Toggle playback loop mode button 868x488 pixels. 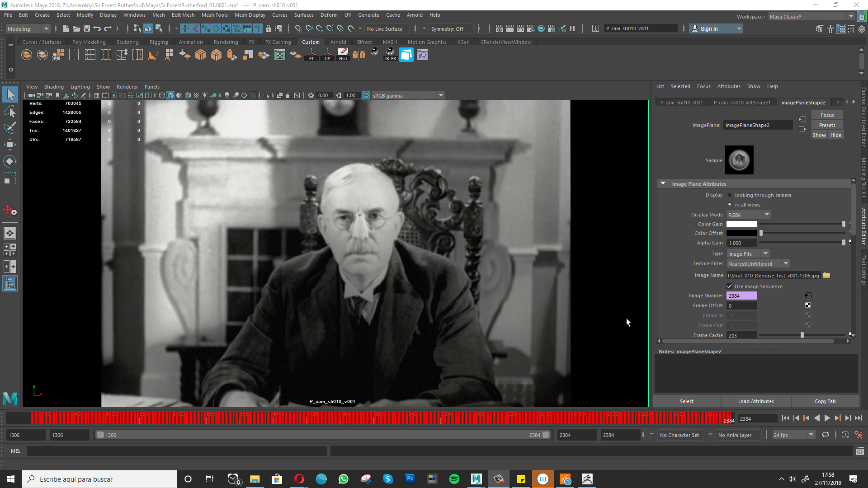[826, 435]
